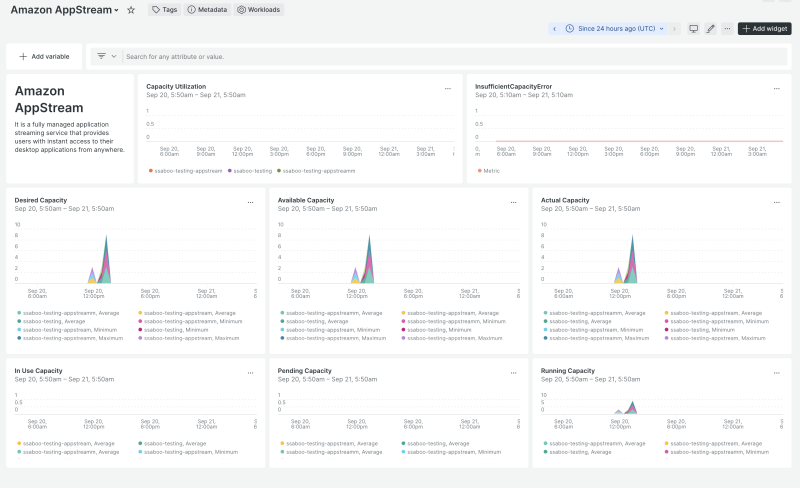The width and height of the screenshot is (800, 488).
Task: Open Capacity Utilization widget options menu
Action: click(447, 89)
